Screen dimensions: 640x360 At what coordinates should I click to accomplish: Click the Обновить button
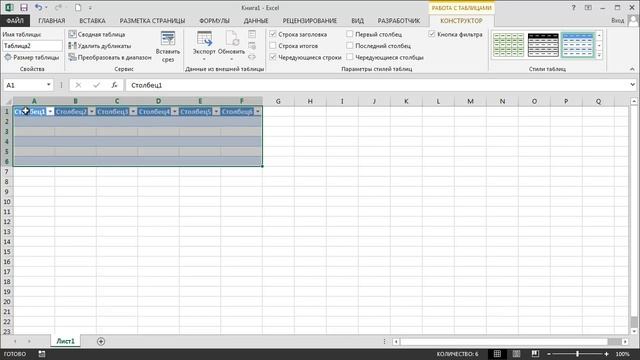[231, 46]
